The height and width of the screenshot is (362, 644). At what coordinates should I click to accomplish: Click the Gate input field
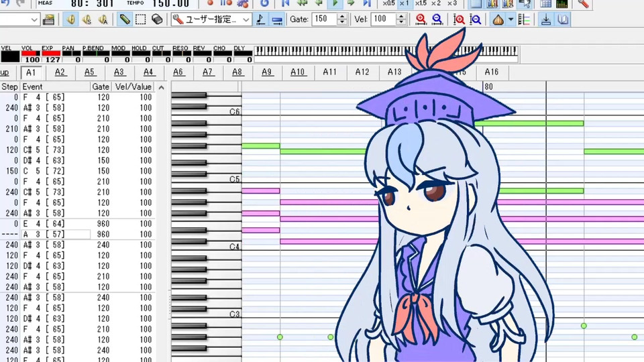coord(325,19)
